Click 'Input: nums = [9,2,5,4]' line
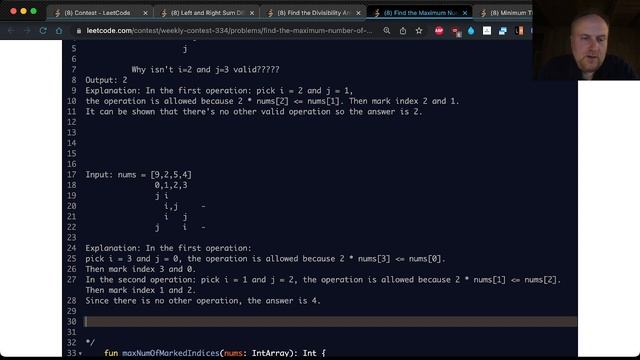Viewport: 640px width, 360px height. coord(138,175)
